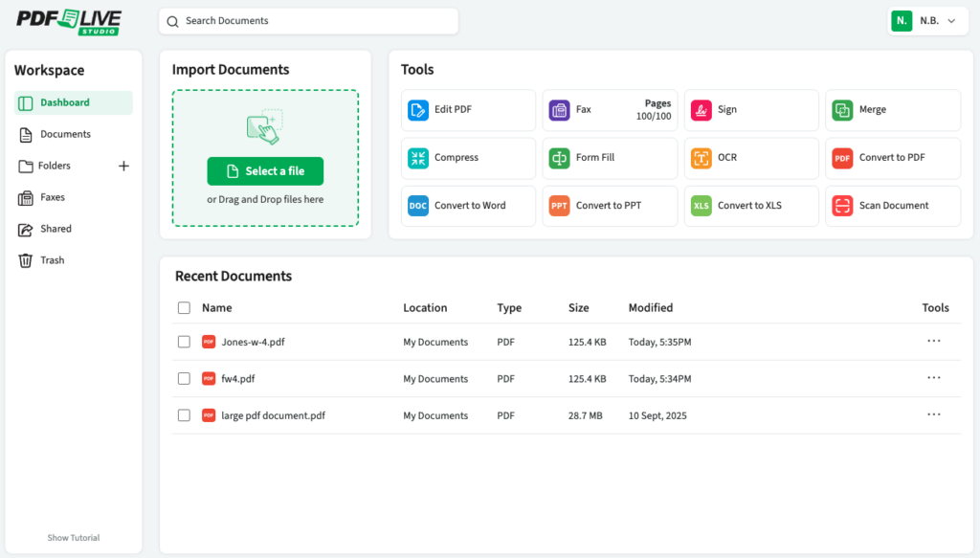The height and width of the screenshot is (558, 980).
Task: Open the Show Tutorial link
Action: 73,537
